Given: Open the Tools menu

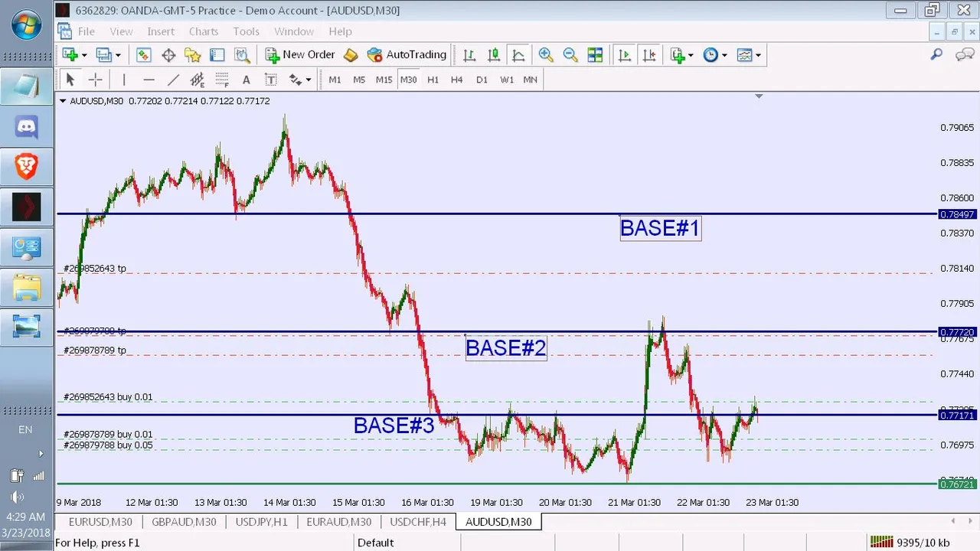Looking at the screenshot, I should tap(246, 31).
